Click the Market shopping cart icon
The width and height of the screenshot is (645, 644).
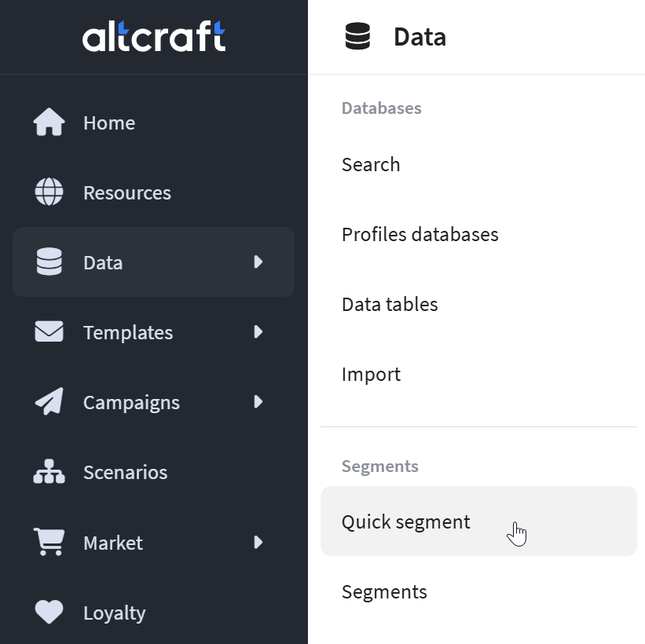pyautogui.click(x=49, y=542)
